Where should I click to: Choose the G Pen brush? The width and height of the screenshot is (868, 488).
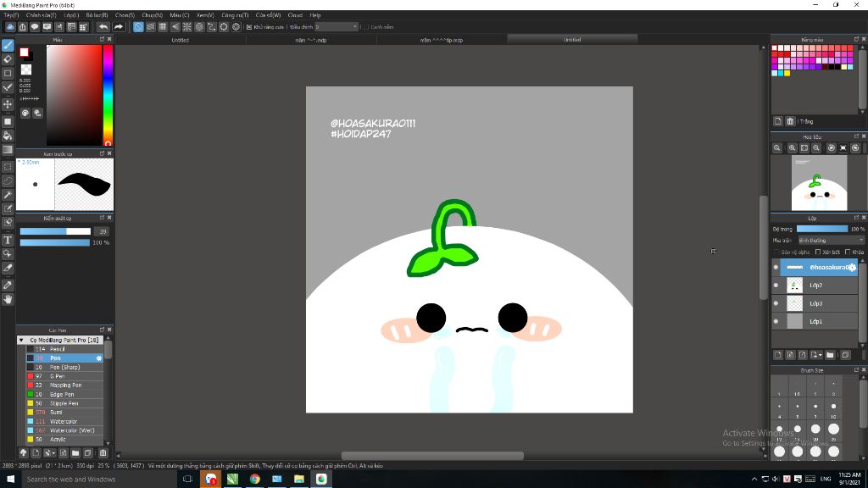click(56, 376)
